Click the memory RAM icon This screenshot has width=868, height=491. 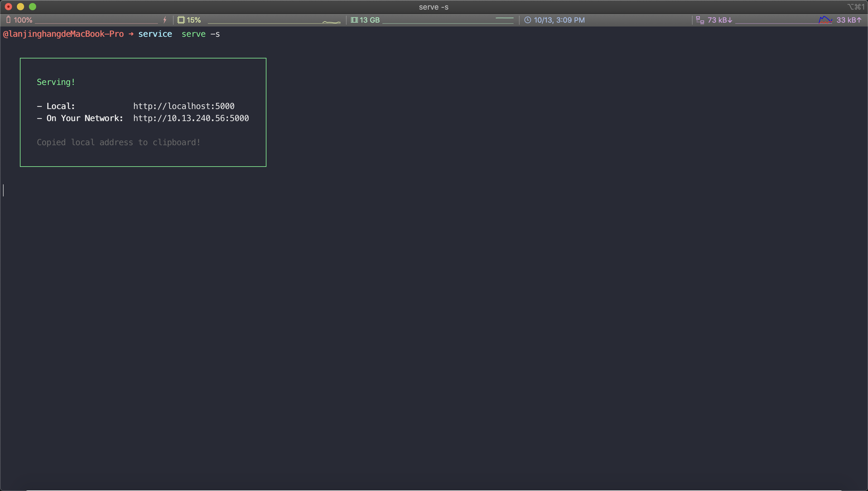[354, 20]
